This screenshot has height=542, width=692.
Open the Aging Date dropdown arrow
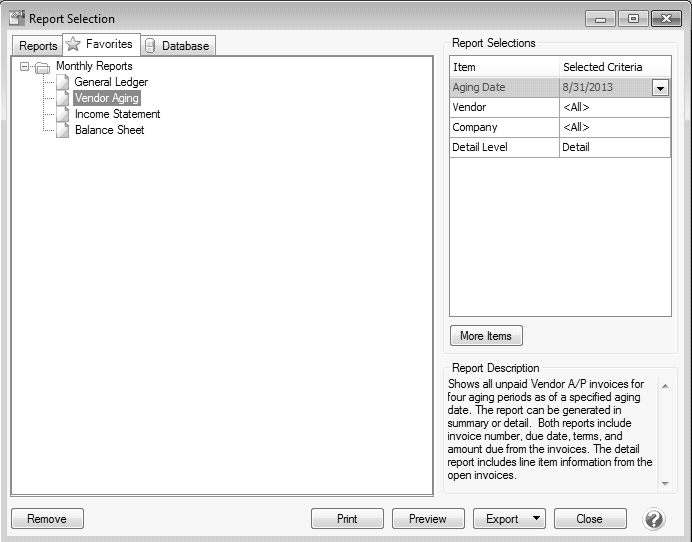coord(660,88)
